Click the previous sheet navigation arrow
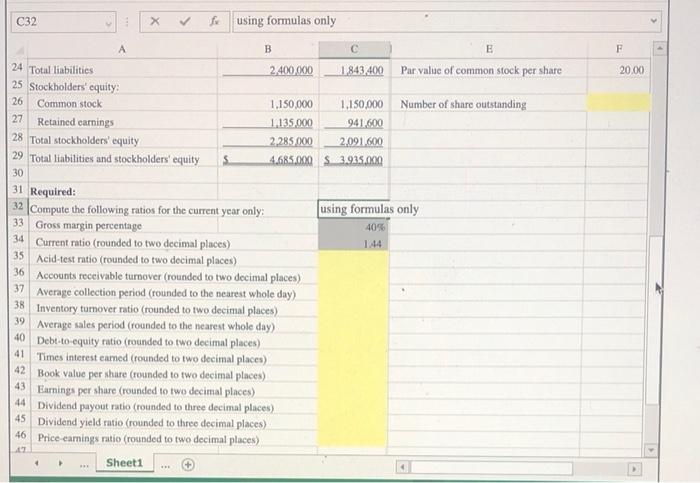700x483 pixels. 37,463
